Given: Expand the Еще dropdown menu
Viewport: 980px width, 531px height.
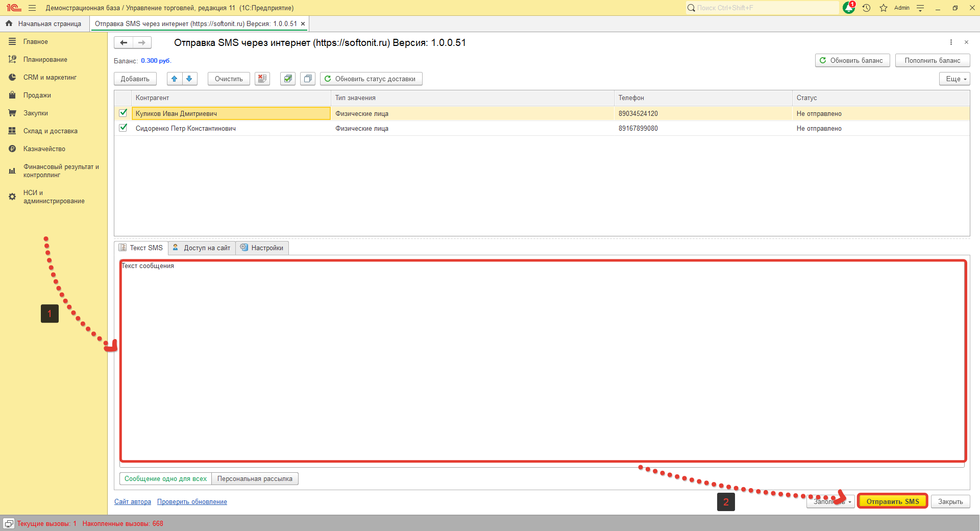Looking at the screenshot, I should click(954, 79).
